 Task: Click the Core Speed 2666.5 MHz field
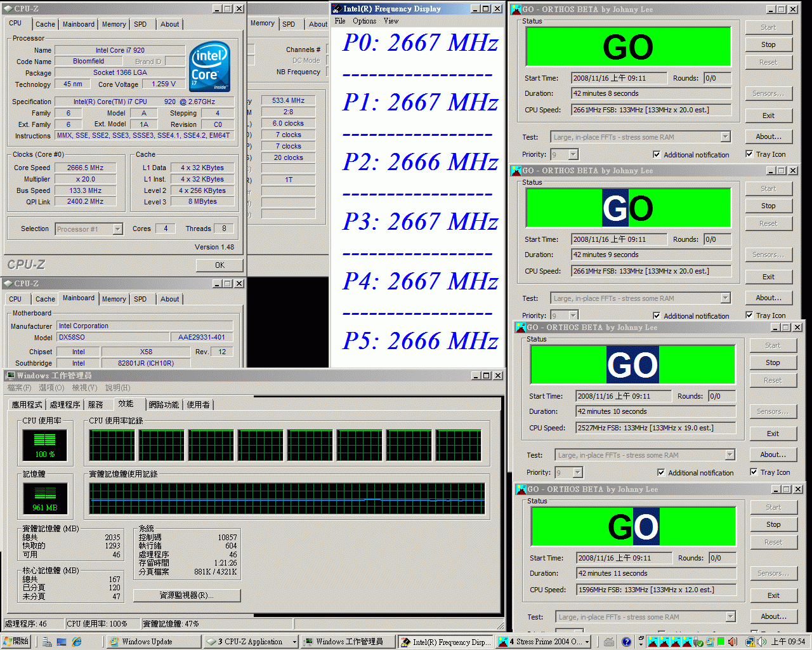(x=86, y=168)
